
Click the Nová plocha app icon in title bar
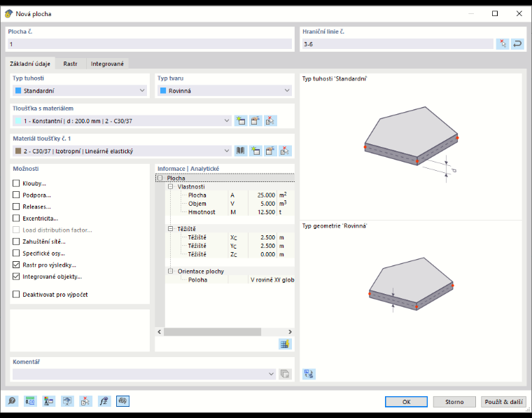click(9, 14)
